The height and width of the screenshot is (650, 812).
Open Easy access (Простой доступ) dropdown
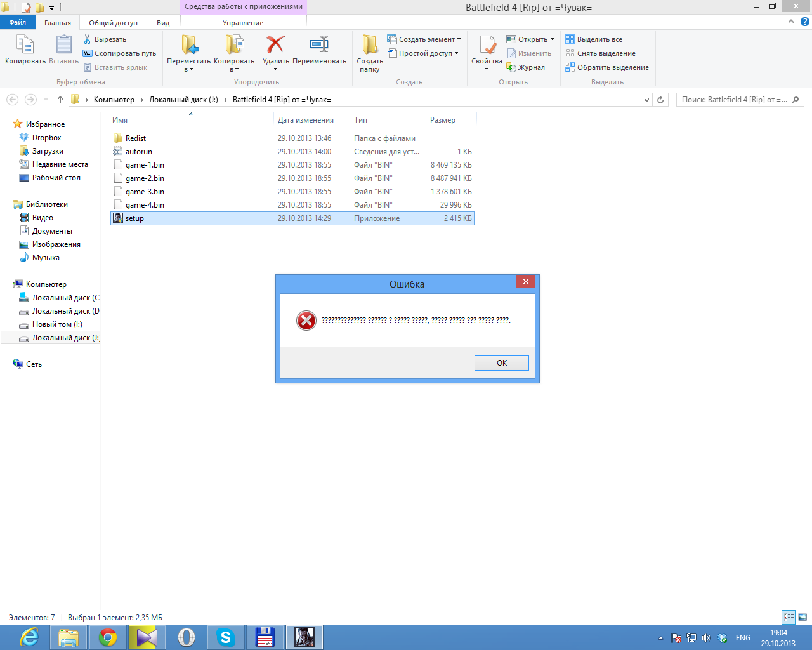(x=423, y=53)
